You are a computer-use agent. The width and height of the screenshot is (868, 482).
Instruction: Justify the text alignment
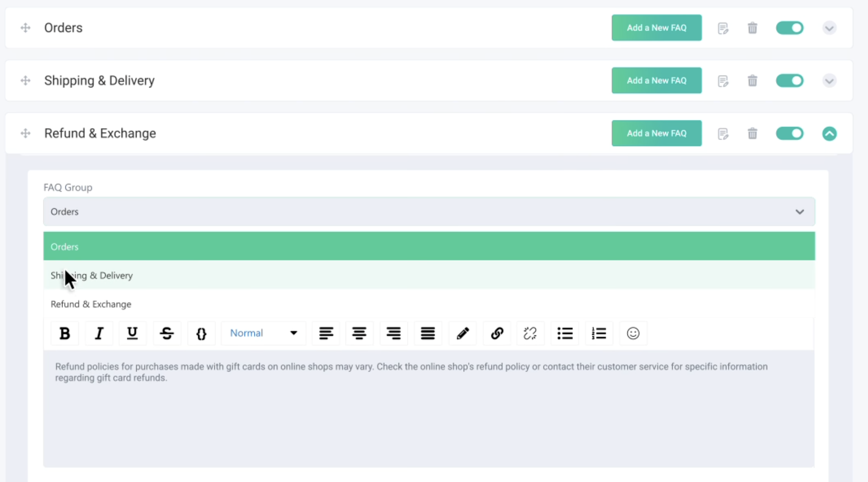pos(428,333)
